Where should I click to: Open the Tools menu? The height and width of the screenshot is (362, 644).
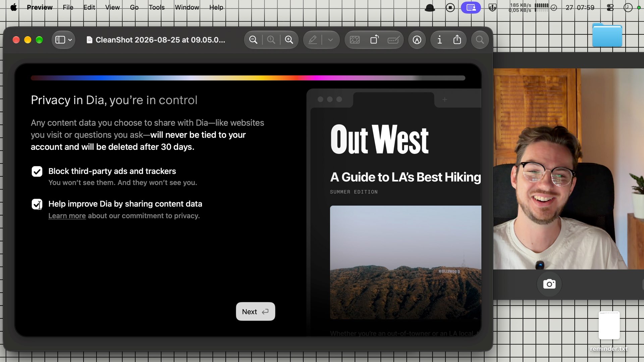(157, 7)
